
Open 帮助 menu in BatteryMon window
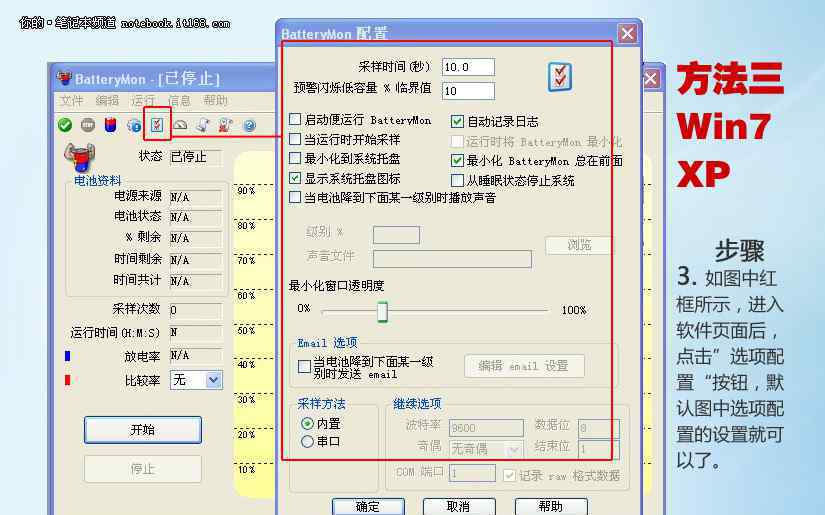tap(215, 100)
